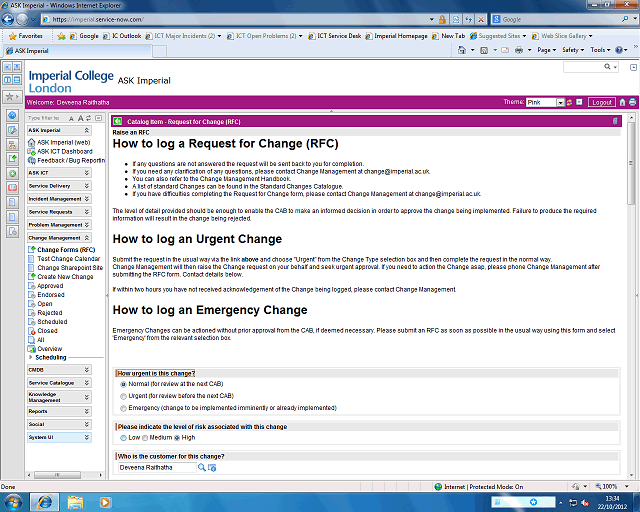
Task: Click the attachment paperclip icon in catalog header
Action: point(615,121)
